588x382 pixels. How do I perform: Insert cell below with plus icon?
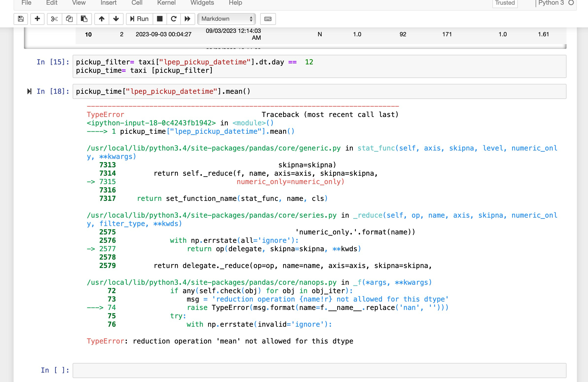[37, 19]
